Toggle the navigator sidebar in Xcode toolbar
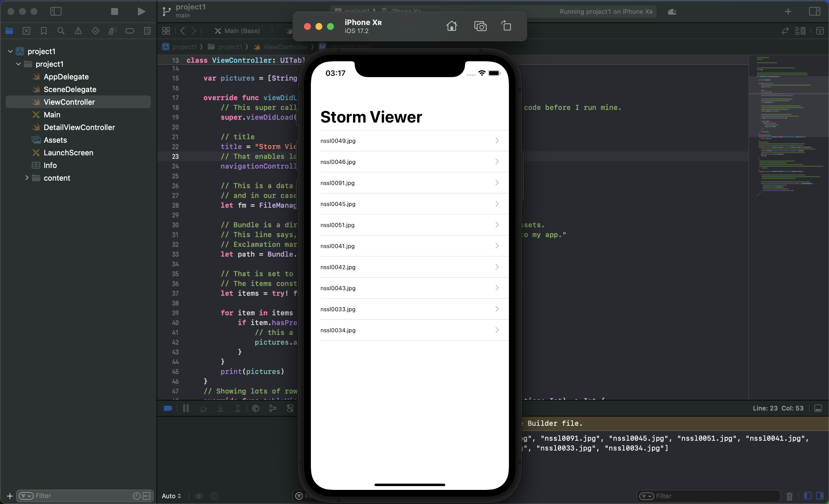The width and height of the screenshot is (829, 504). 56,12
